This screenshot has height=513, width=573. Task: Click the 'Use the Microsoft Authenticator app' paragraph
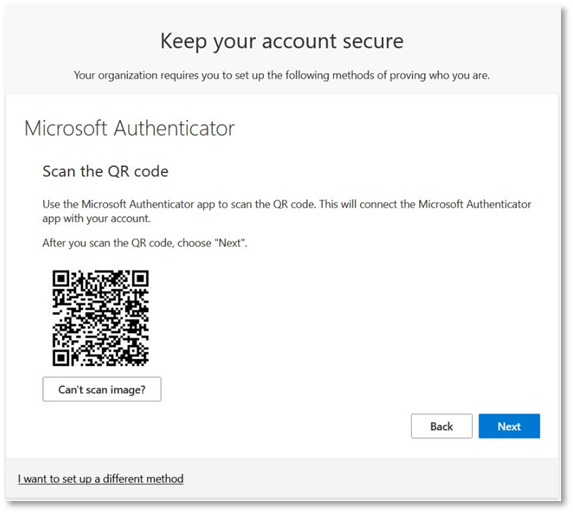click(286, 211)
